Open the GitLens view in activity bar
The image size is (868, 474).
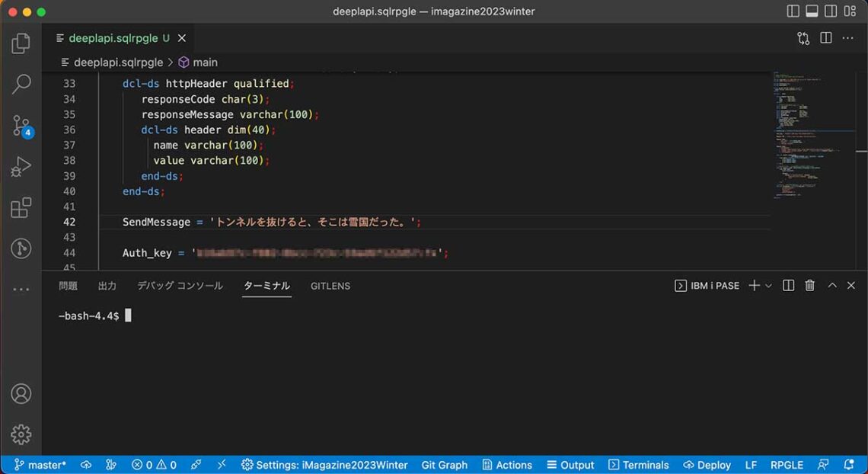(21, 248)
